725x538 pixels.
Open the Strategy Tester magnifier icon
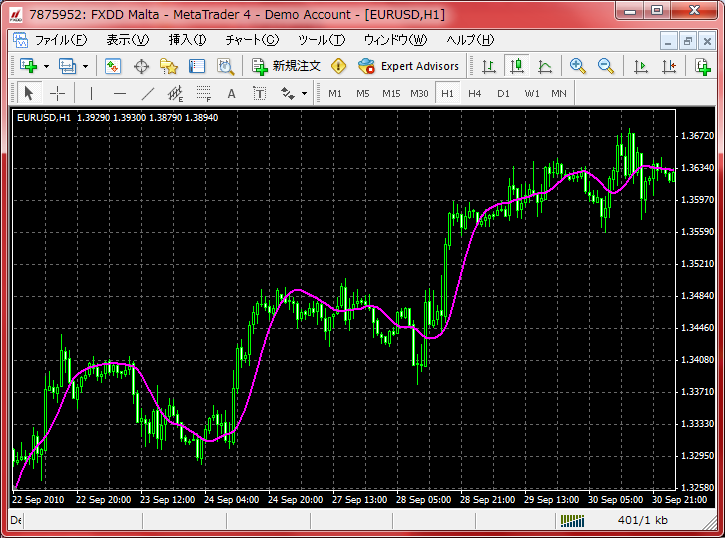click(x=226, y=66)
